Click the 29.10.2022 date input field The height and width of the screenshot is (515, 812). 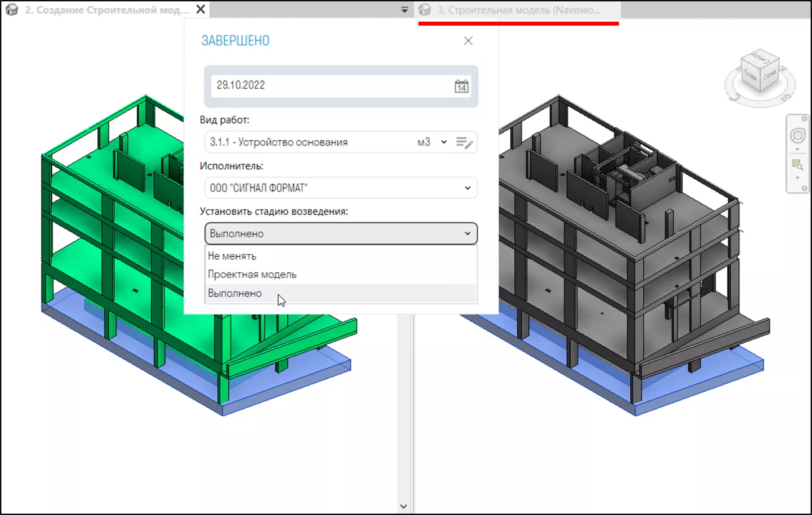point(329,86)
